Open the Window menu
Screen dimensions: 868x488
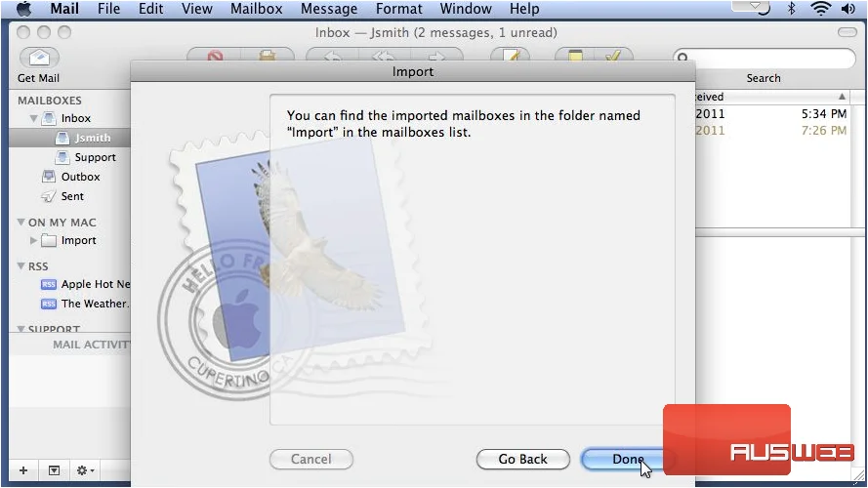pyautogui.click(x=466, y=9)
